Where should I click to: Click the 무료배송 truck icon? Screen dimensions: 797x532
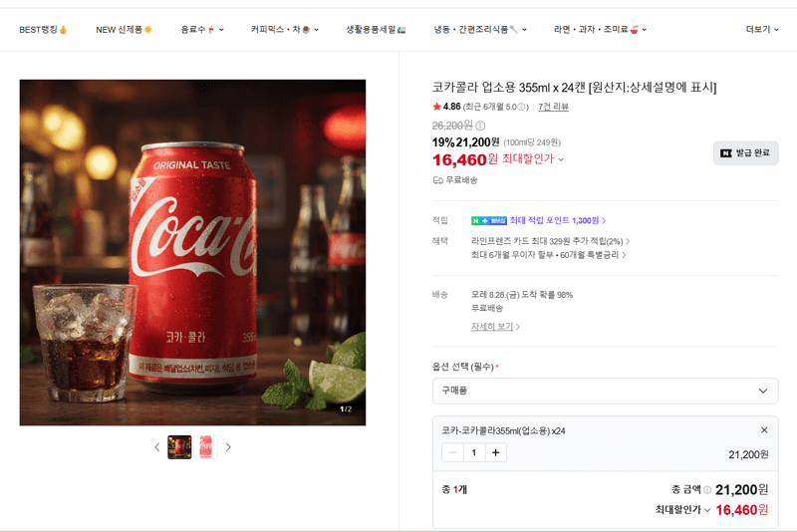pyautogui.click(x=437, y=180)
